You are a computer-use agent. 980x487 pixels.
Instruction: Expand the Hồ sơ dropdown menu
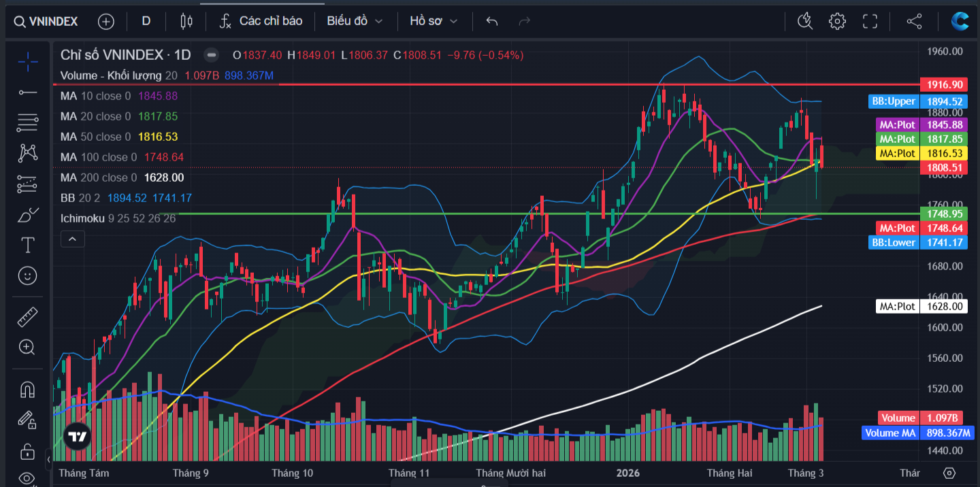click(434, 21)
